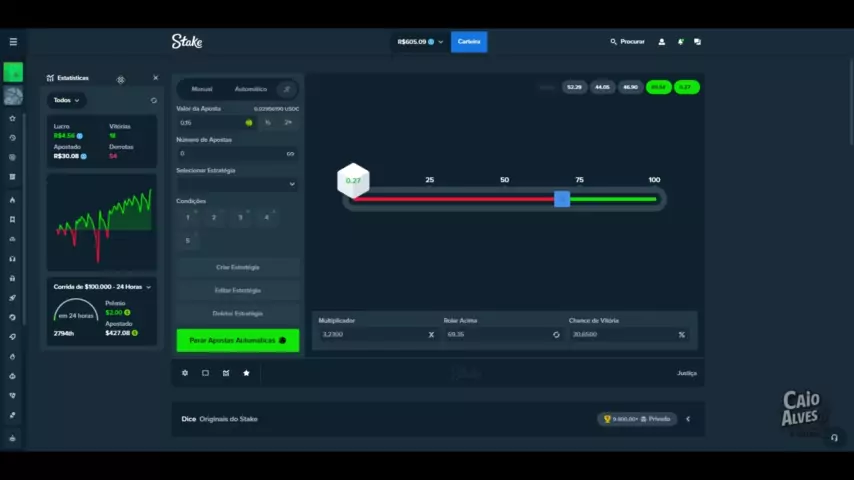Open the live stats chart icon below the game
The image size is (854, 480).
tap(226, 373)
